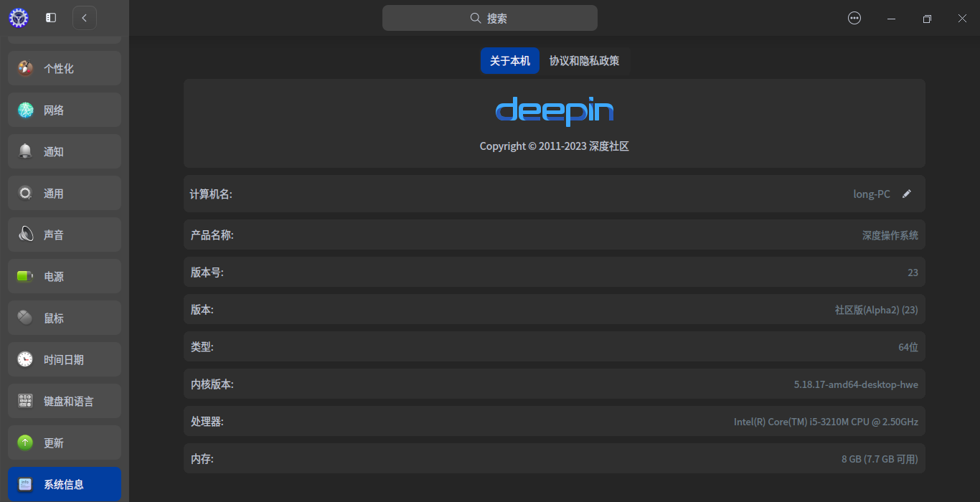Click the 计算机名 label
The image size is (980, 502).
211,194
